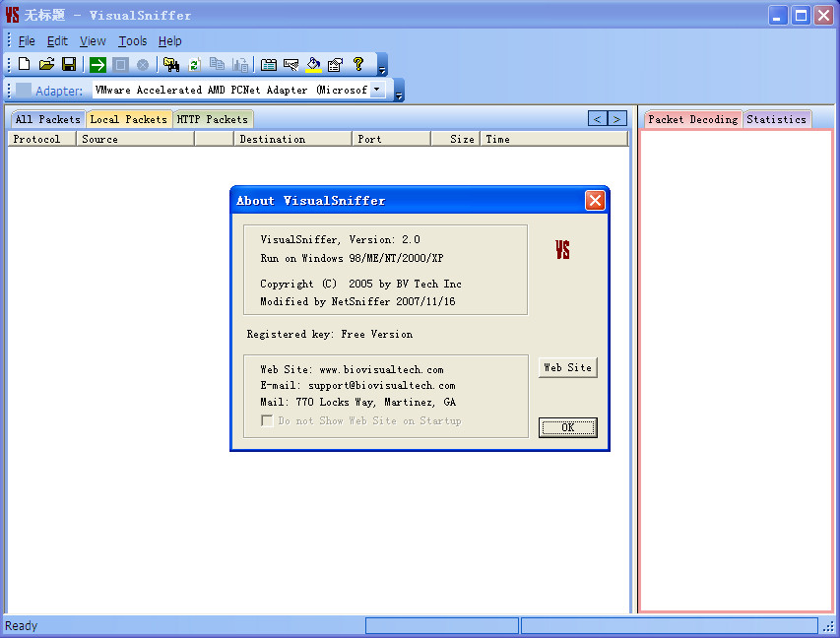This screenshot has height=638, width=840.
Task: Click the Web Site button
Action: tap(568, 367)
